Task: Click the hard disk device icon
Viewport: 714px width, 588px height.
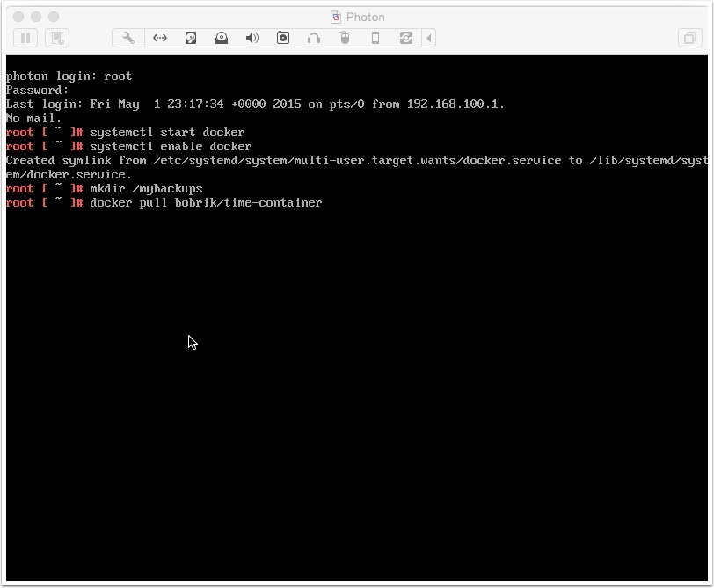Action: coord(191,38)
